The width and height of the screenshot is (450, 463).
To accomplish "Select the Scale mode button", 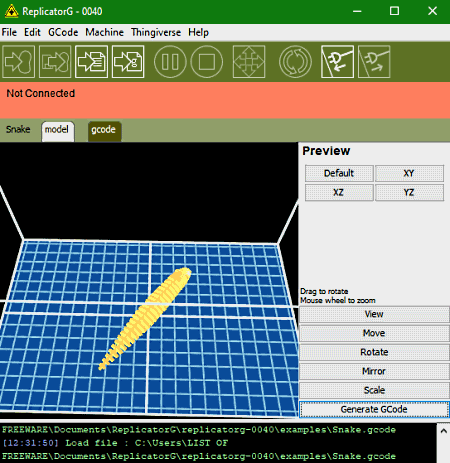I will (x=374, y=390).
